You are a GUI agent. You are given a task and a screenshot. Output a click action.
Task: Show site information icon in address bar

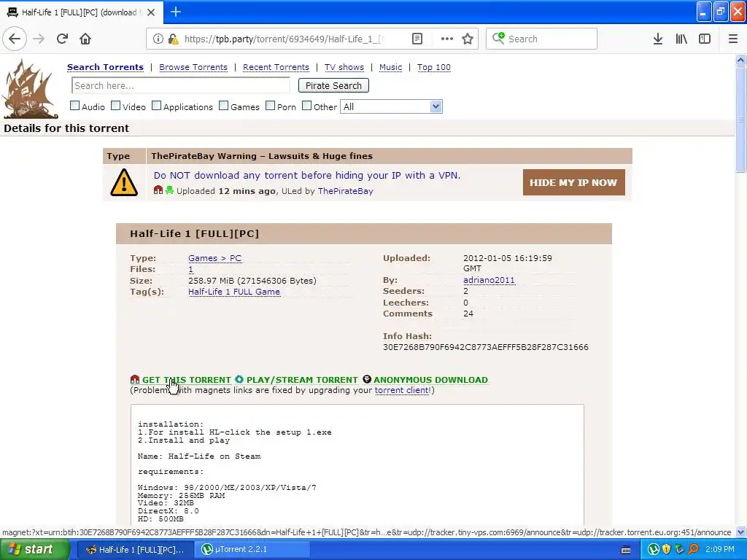click(x=158, y=39)
